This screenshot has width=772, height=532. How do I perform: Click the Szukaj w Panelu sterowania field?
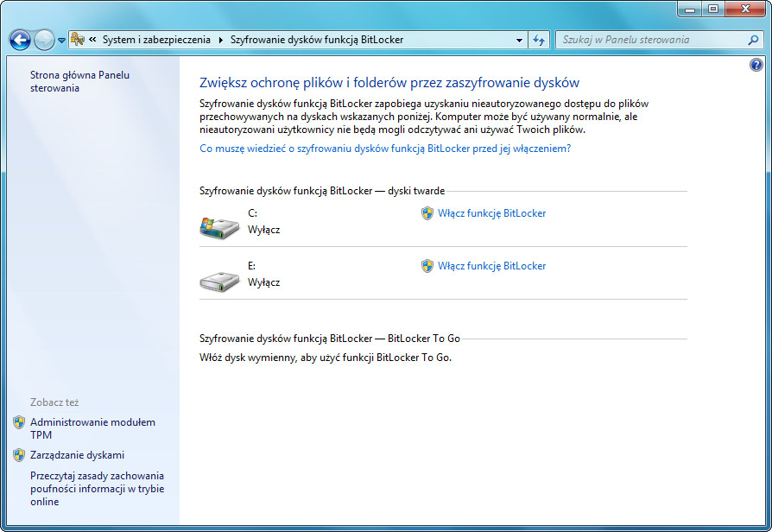(650, 40)
